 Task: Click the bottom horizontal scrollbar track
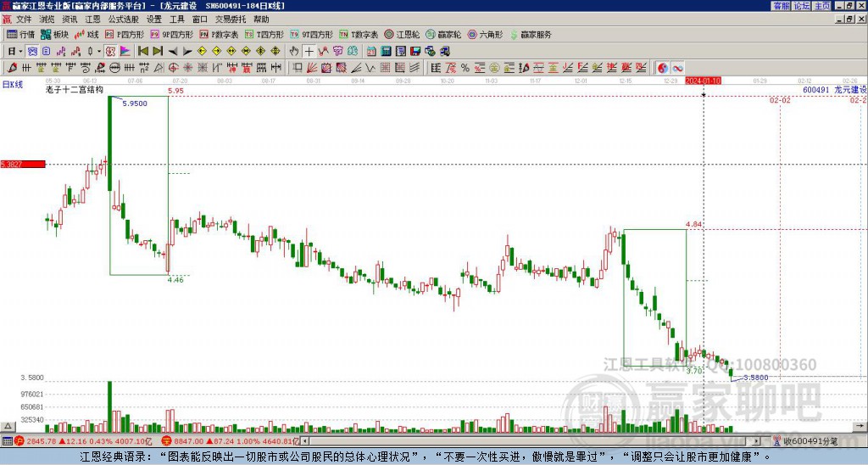pyautogui.click(x=531, y=441)
